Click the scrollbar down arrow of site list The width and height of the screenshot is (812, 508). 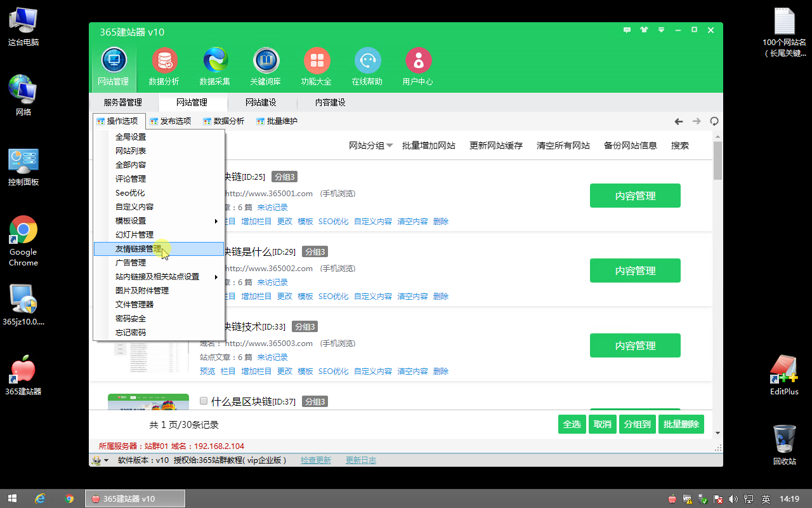(x=718, y=433)
